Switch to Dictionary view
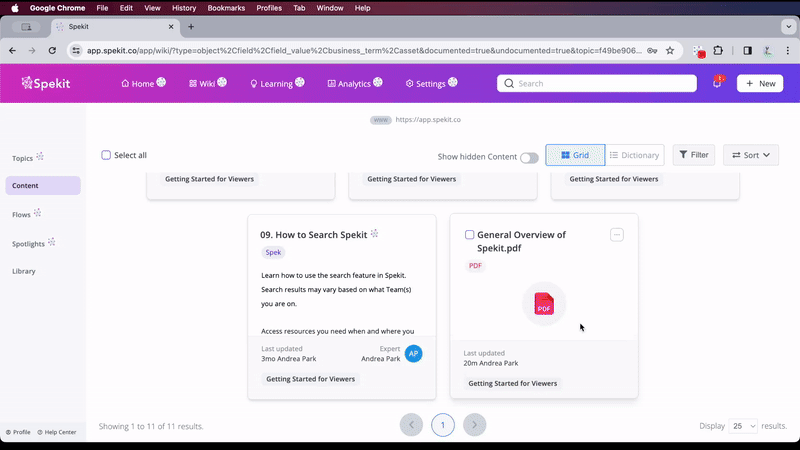The image size is (800, 450). pos(635,155)
